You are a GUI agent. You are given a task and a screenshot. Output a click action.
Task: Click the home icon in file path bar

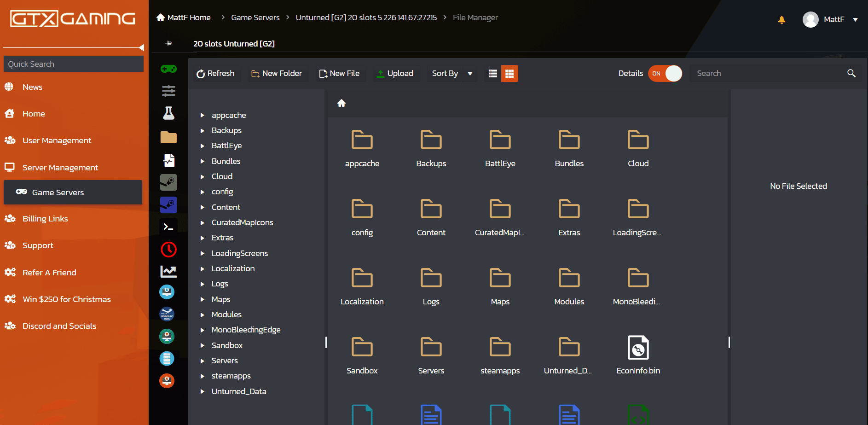click(x=341, y=103)
